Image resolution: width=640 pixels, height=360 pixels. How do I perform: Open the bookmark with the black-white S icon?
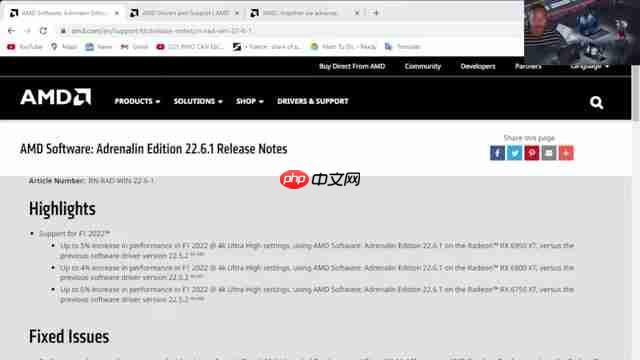click(267, 47)
